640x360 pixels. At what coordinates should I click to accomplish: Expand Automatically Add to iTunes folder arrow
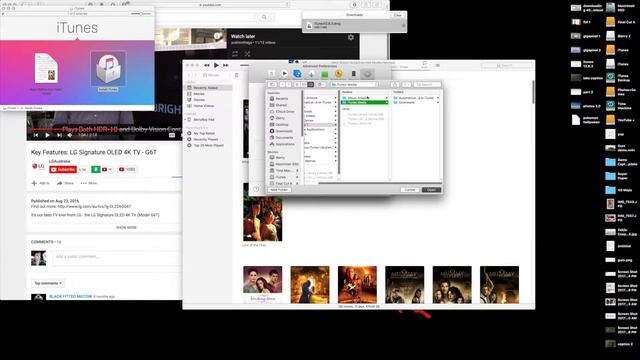click(x=438, y=98)
